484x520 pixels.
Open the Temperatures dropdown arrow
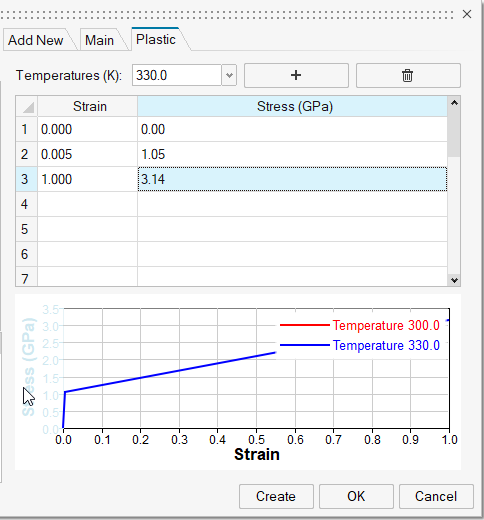click(x=229, y=75)
